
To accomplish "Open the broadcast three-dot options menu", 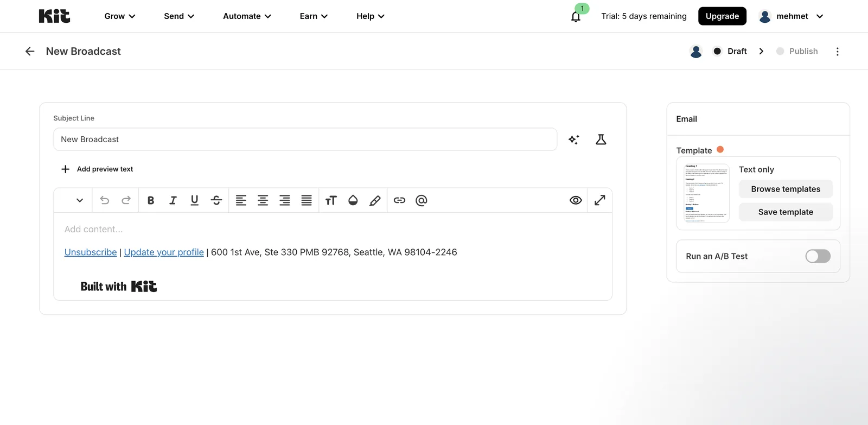I will tap(837, 51).
